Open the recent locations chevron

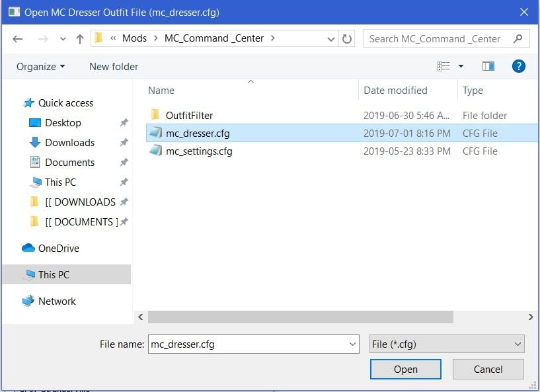click(x=63, y=39)
